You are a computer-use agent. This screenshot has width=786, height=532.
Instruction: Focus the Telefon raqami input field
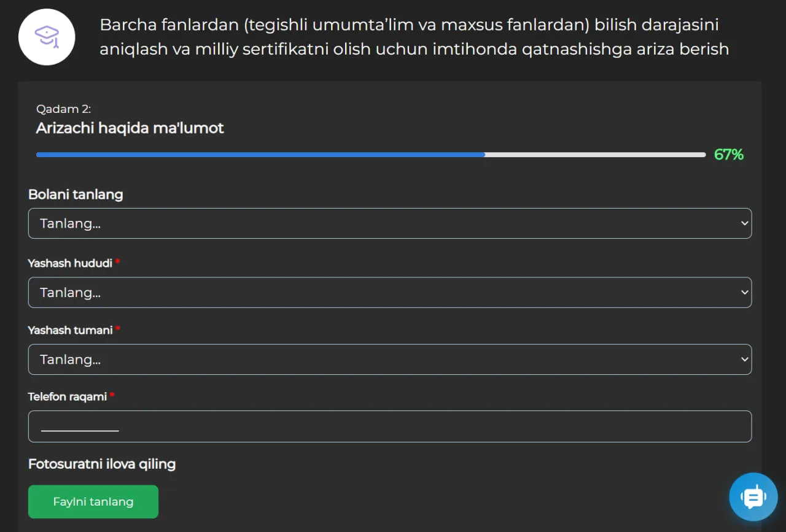pyautogui.click(x=389, y=426)
